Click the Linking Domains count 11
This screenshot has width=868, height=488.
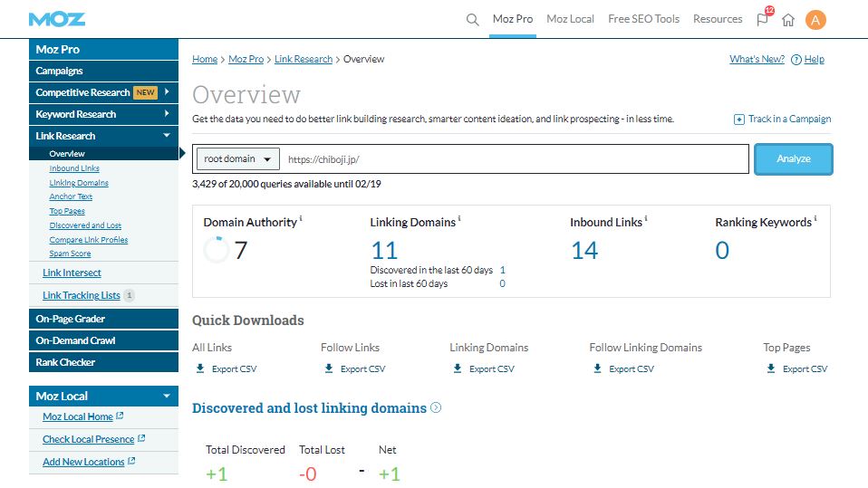tap(384, 251)
